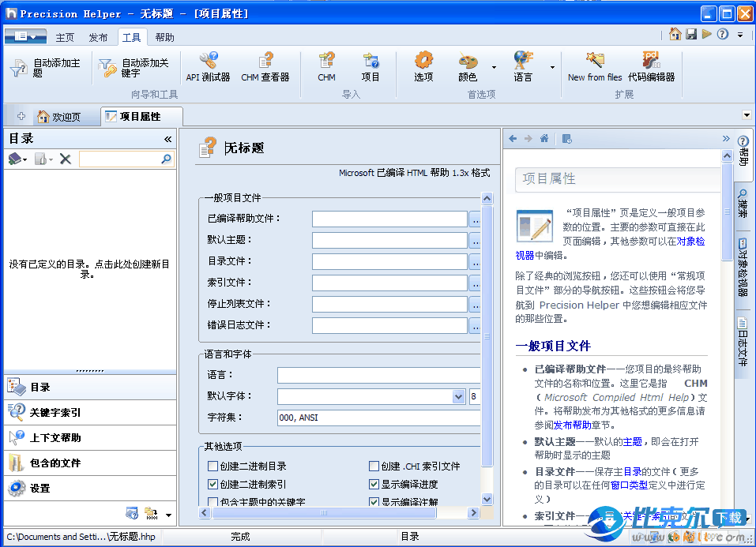Open the 选项 preferences icon
Image resolution: width=756 pixels, height=547 pixels.
423,62
